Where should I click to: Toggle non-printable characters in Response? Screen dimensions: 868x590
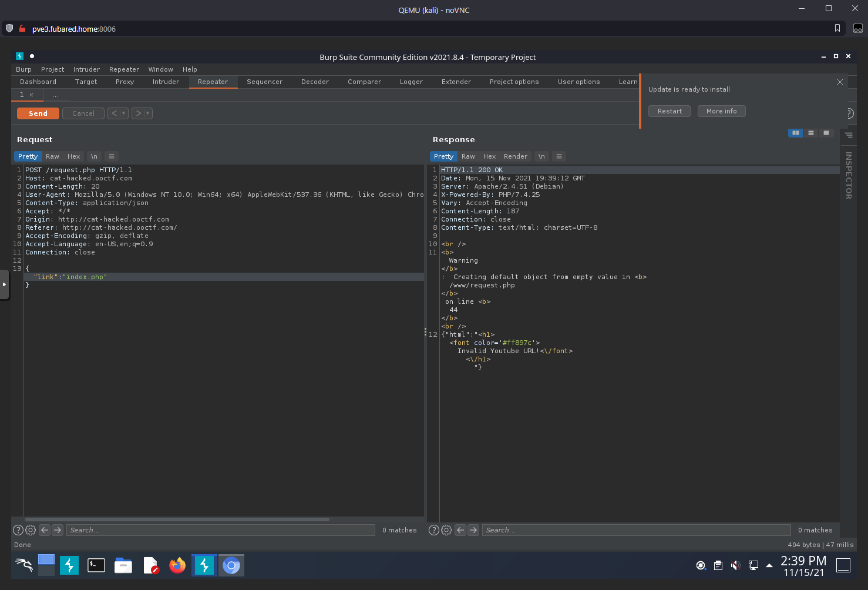click(x=541, y=156)
